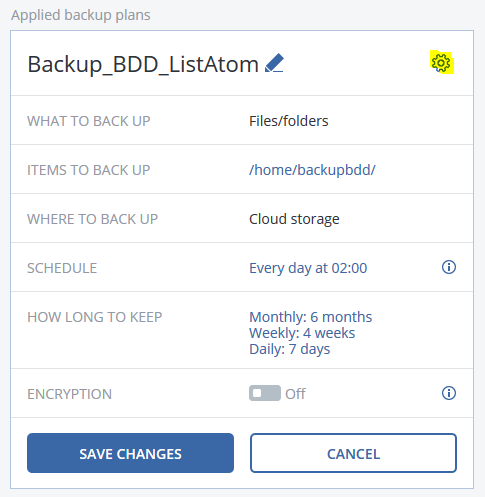Open Monthly: 6 months retention setting

point(310,317)
